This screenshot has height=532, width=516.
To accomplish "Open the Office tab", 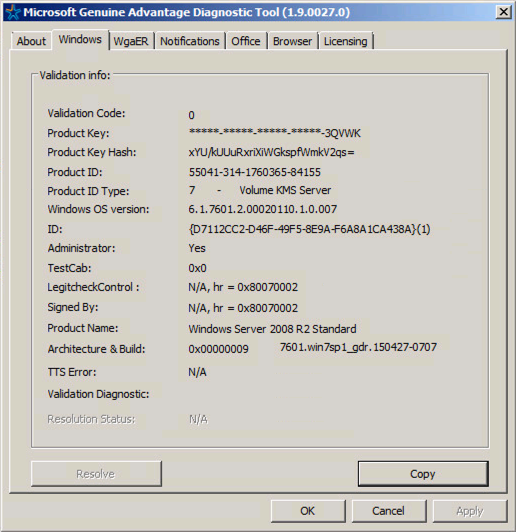I will [246, 41].
